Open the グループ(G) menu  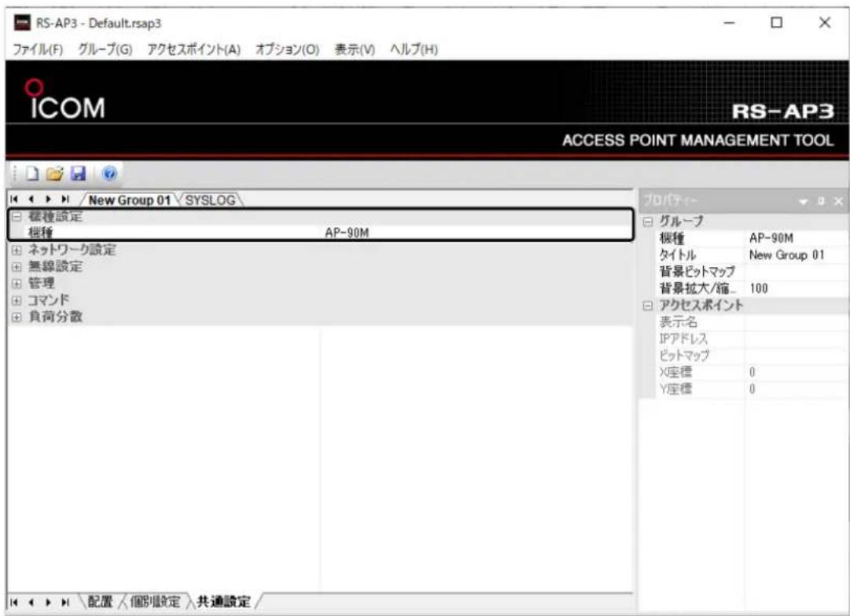click(105, 49)
